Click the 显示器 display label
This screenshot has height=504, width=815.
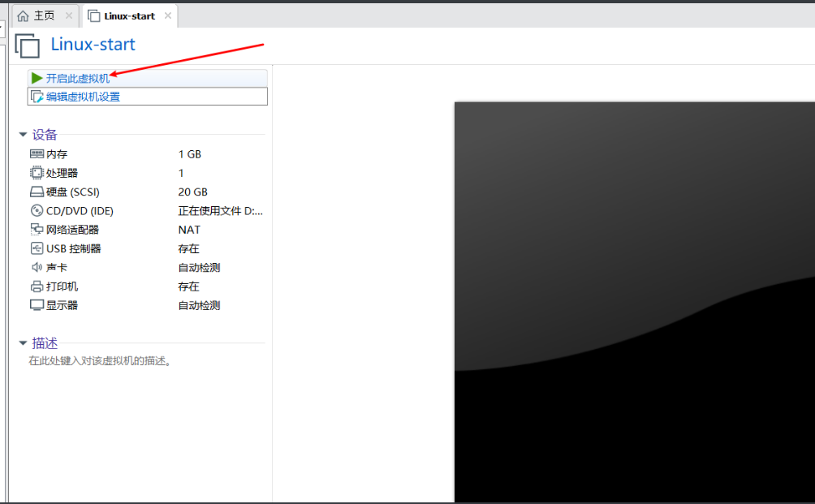coord(62,305)
